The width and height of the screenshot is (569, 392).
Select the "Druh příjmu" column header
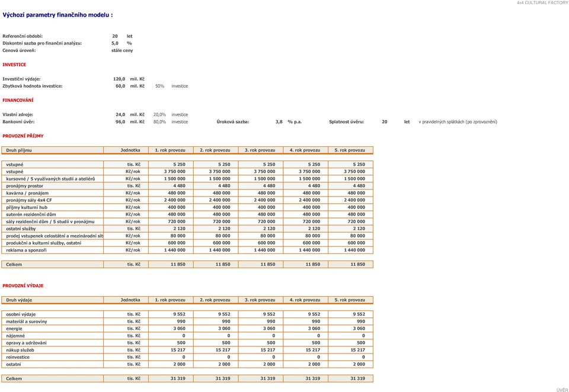[x=19, y=150]
